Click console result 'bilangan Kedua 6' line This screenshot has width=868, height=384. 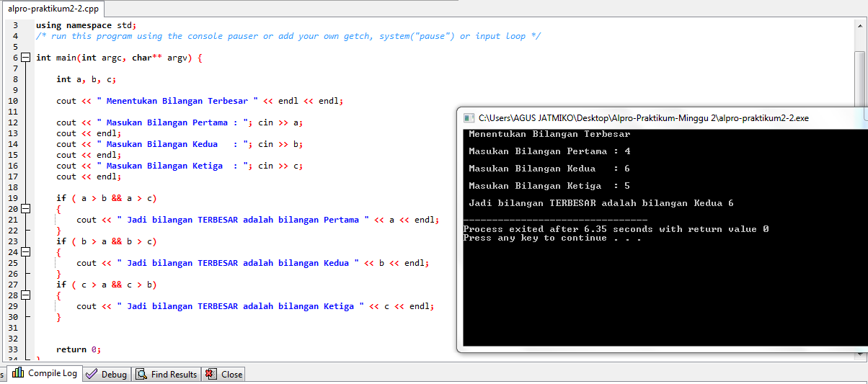point(601,203)
